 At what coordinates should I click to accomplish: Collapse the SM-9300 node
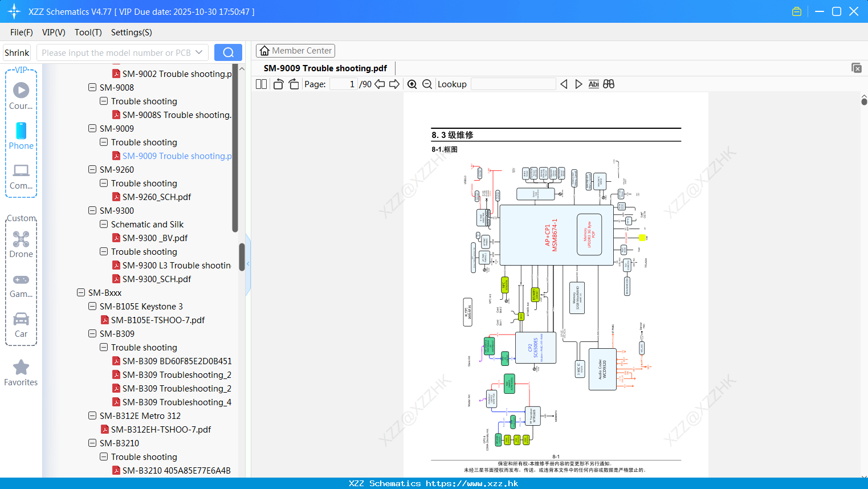[x=92, y=211]
